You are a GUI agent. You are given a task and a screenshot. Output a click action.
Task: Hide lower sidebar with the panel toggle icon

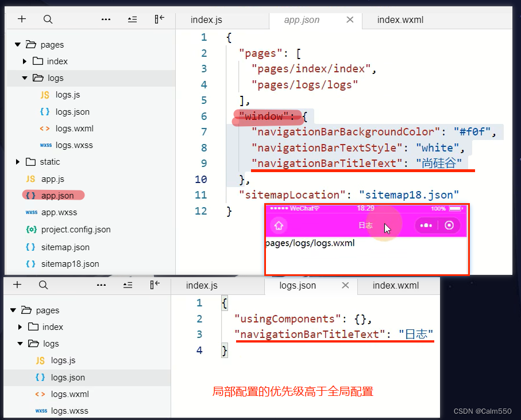(155, 285)
